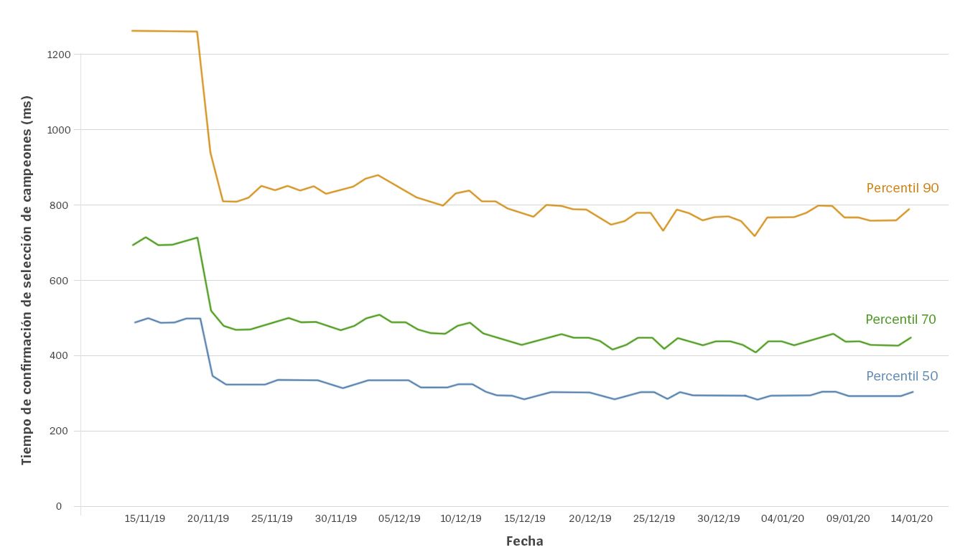Click the 1000 y-axis tick label
This screenshot has height=560, width=978.
58,130
